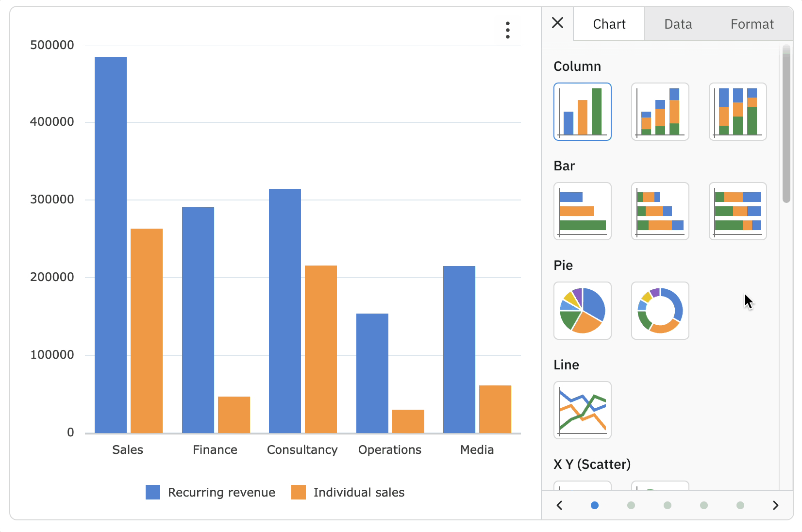Screen dimensions: 802x532
Task: Select the stacked column chart type
Action: point(660,112)
